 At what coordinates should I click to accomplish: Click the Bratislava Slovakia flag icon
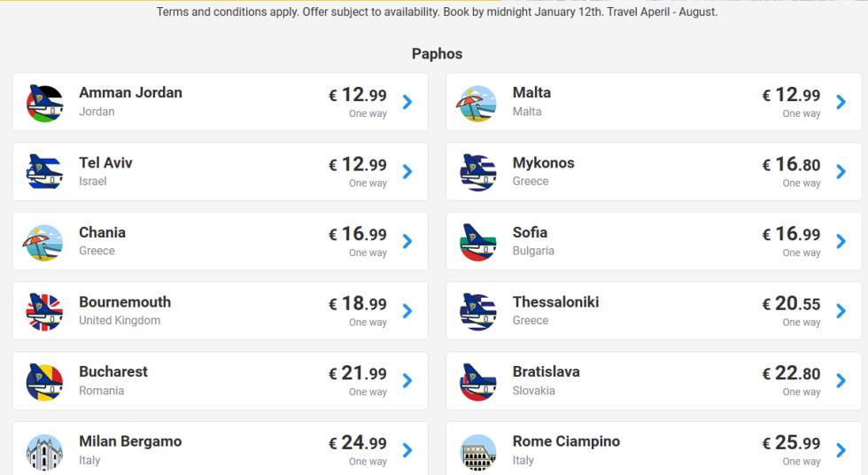coord(477,381)
